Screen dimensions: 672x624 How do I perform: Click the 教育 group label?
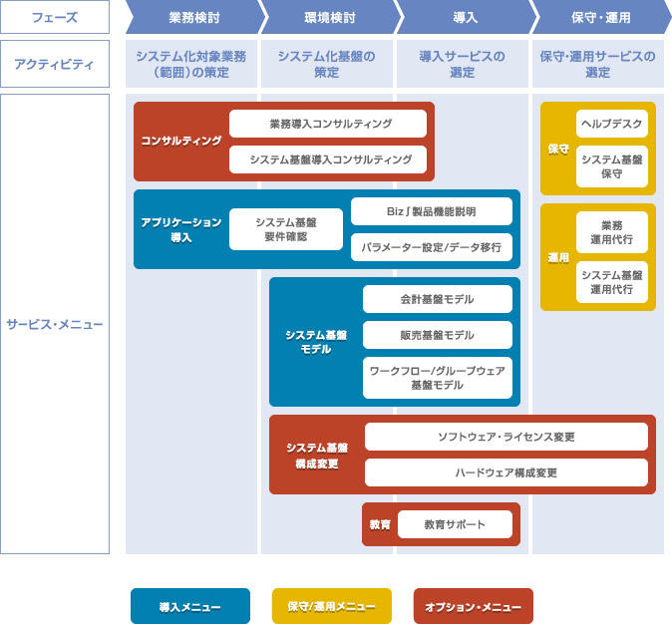380,524
